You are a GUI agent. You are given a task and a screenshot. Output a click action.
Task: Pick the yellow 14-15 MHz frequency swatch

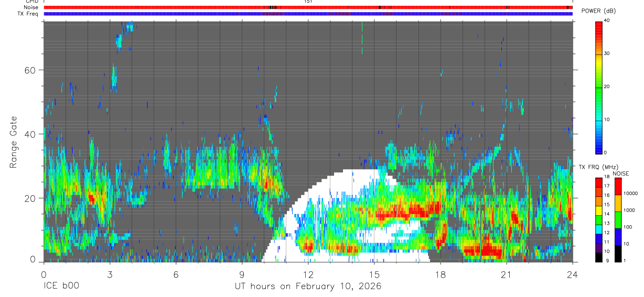(598, 211)
